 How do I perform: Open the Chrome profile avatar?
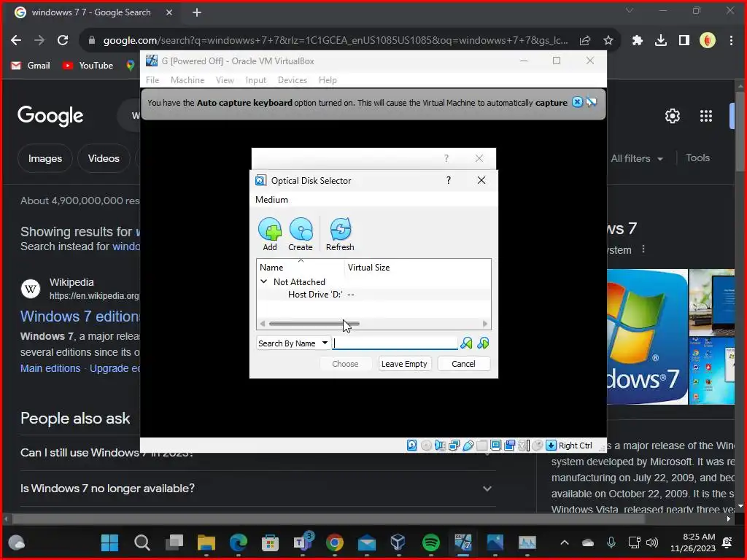[708, 41]
